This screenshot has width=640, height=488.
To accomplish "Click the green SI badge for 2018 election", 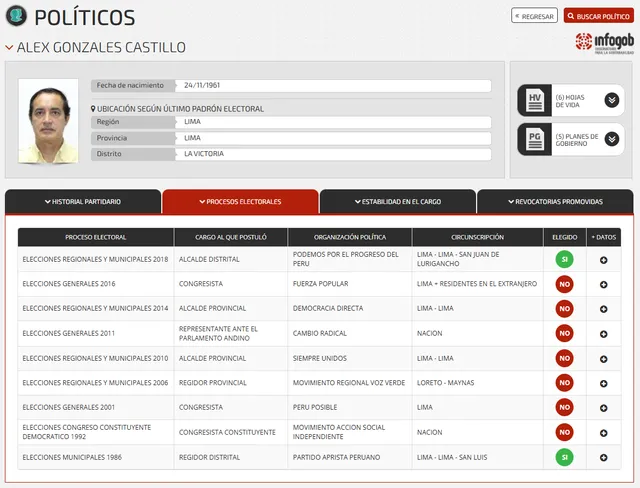I will coord(564,260).
